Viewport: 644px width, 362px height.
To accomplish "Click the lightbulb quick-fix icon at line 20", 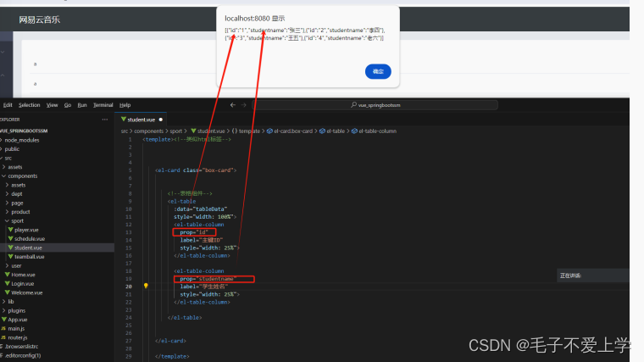I will click(x=146, y=286).
